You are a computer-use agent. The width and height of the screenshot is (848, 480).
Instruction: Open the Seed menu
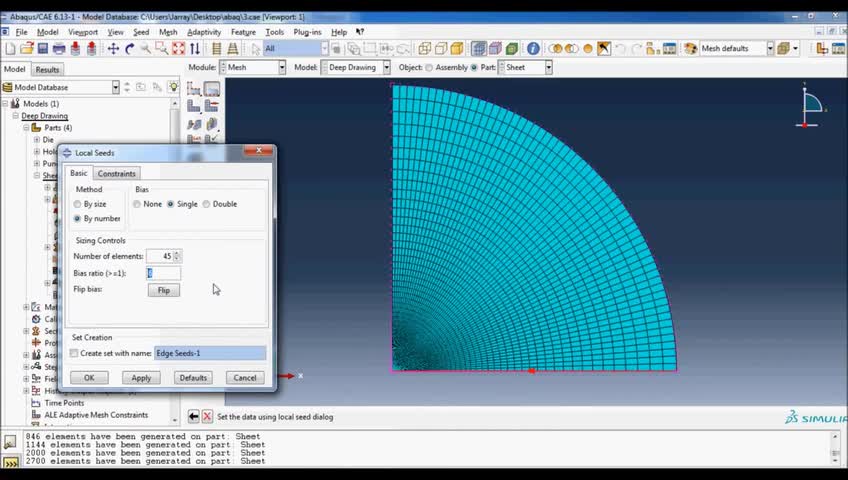[141, 32]
